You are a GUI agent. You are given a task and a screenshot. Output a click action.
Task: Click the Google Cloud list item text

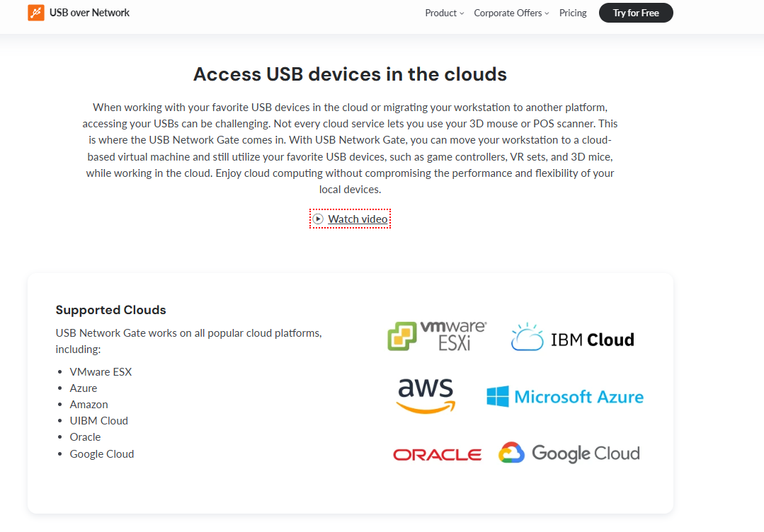point(101,453)
